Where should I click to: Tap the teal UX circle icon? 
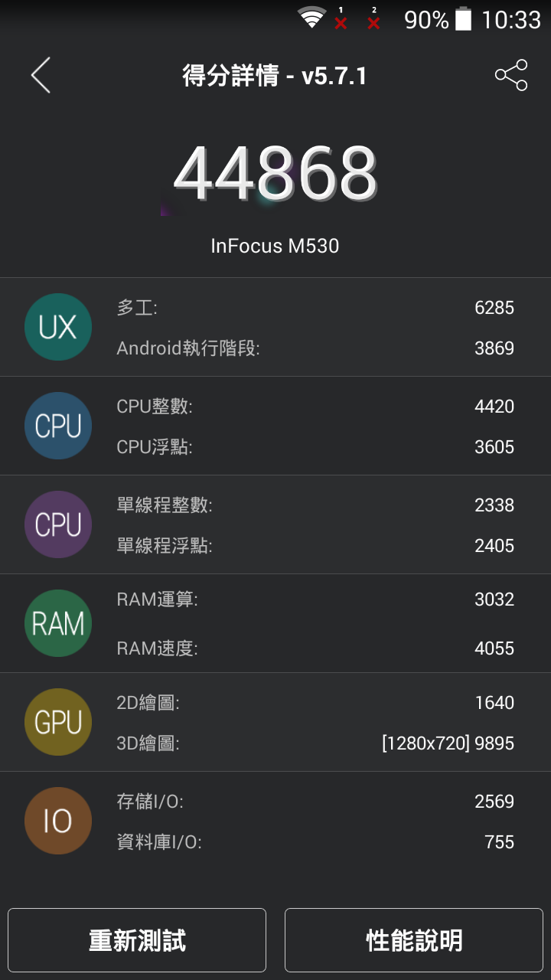58,327
